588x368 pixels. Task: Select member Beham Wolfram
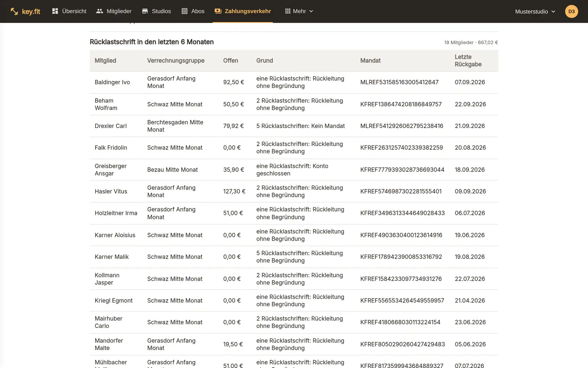(x=106, y=104)
